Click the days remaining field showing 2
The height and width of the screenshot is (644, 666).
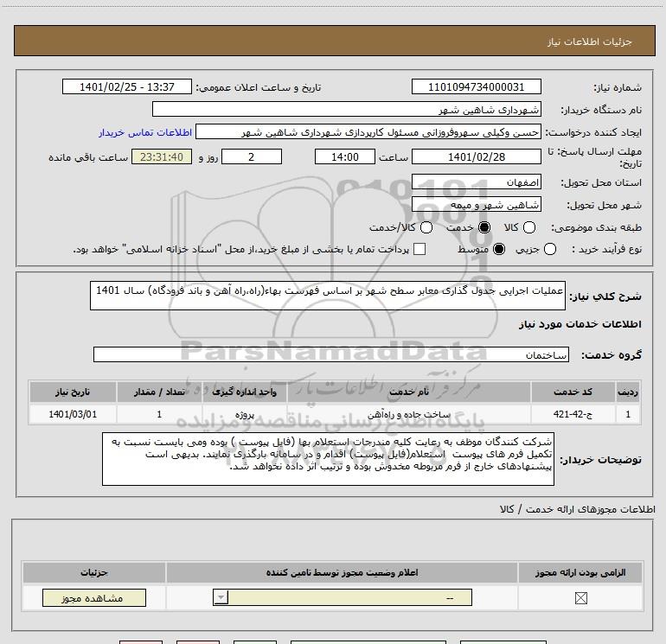[252, 156]
